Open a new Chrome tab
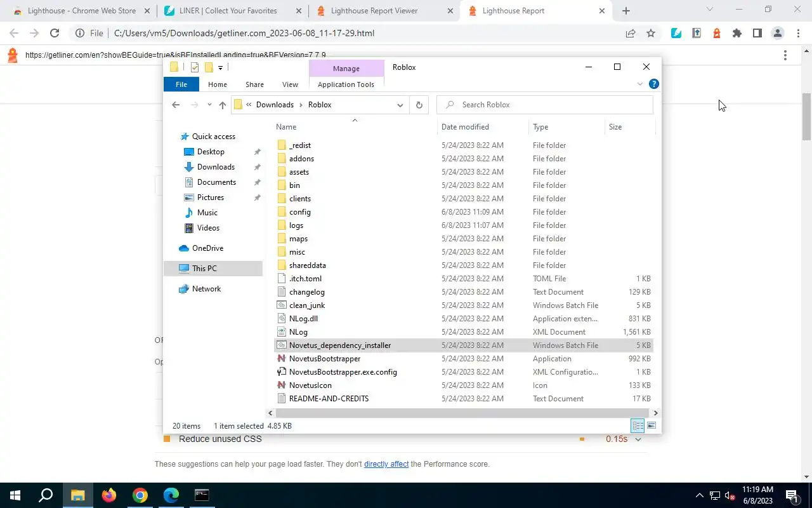This screenshot has width=812, height=508. tap(626, 11)
